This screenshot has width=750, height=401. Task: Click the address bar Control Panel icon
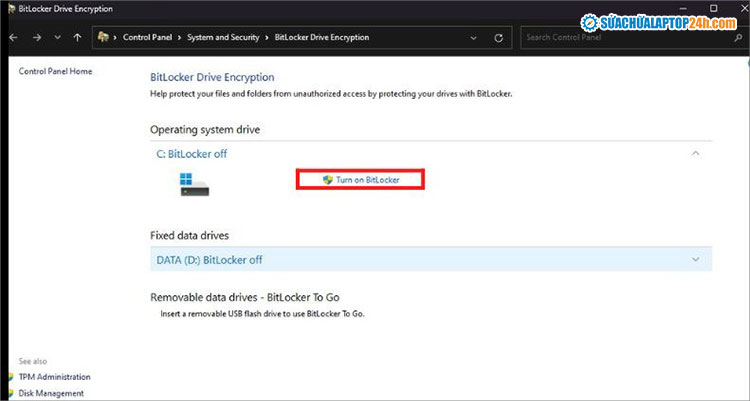click(x=103, y=37)
